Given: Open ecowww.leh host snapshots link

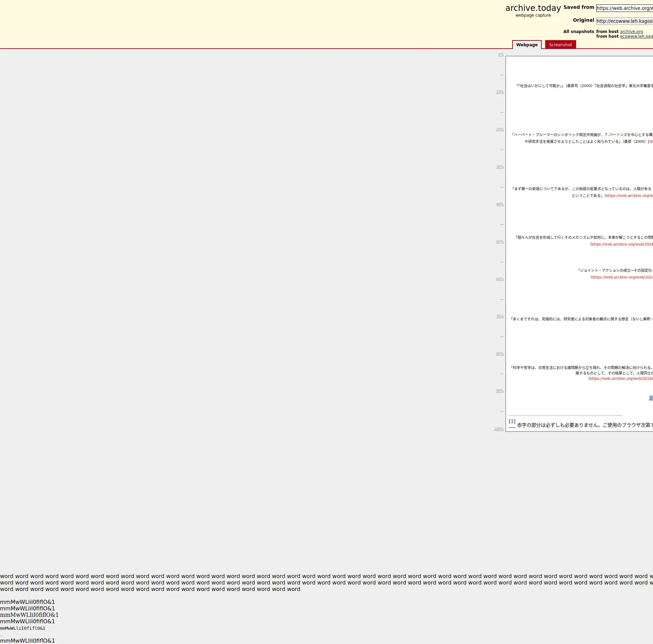Looking at the screenshot, I should (636, 36).
